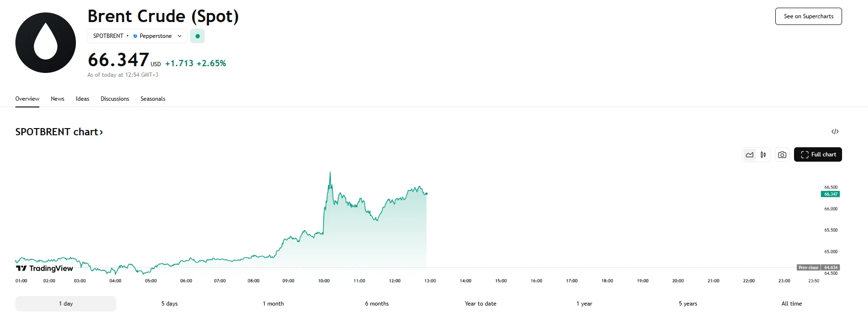Select the area chart style icon
Viewport: 868px width, 319px height.
pos(751,155)
